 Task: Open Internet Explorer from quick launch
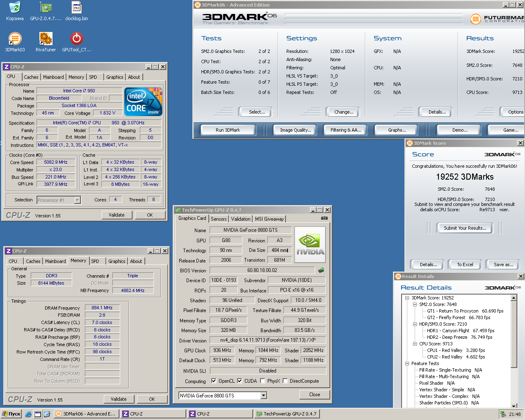[28, 414]
